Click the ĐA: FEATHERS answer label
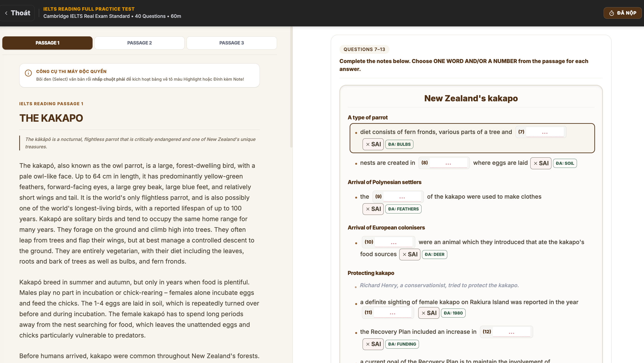 tap(403, 209)
